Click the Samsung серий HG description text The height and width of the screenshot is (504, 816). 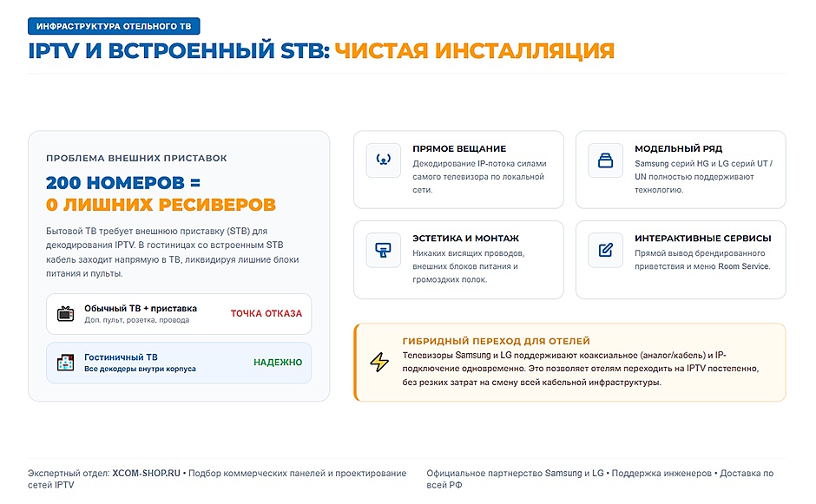click(x=704, y=177)
